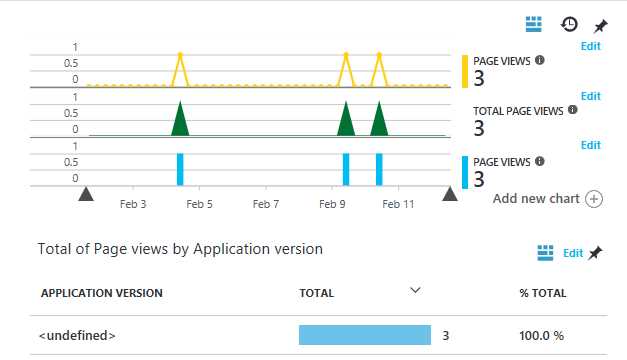Select the right time range triangle marker
Screen dimensions: 627x360
(x=450, y=194)
